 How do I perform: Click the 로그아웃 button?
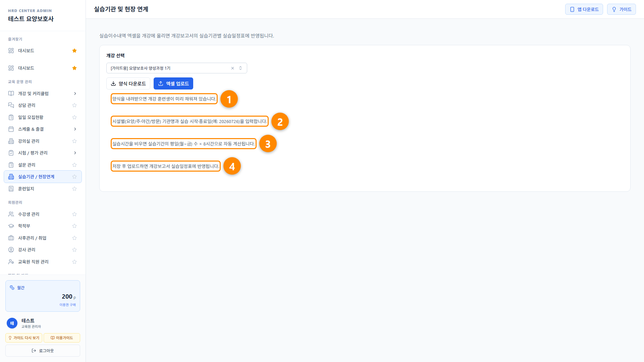pyautogui.click(x=43, y=351)
